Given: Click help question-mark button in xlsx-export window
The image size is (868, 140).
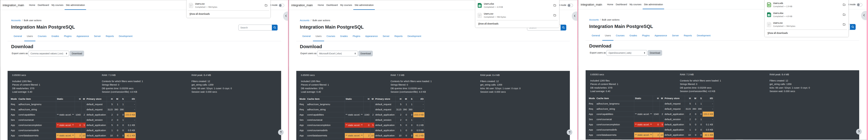Looking at the screenshot, I should [569, 132].
